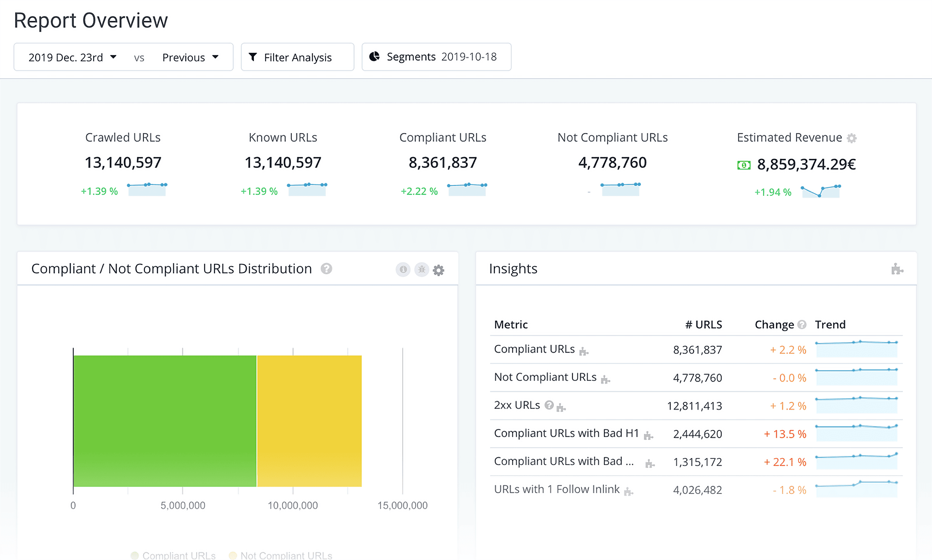Click the help icon beside Change column
This screenshot has height=560, width=932.
(802, 325)
